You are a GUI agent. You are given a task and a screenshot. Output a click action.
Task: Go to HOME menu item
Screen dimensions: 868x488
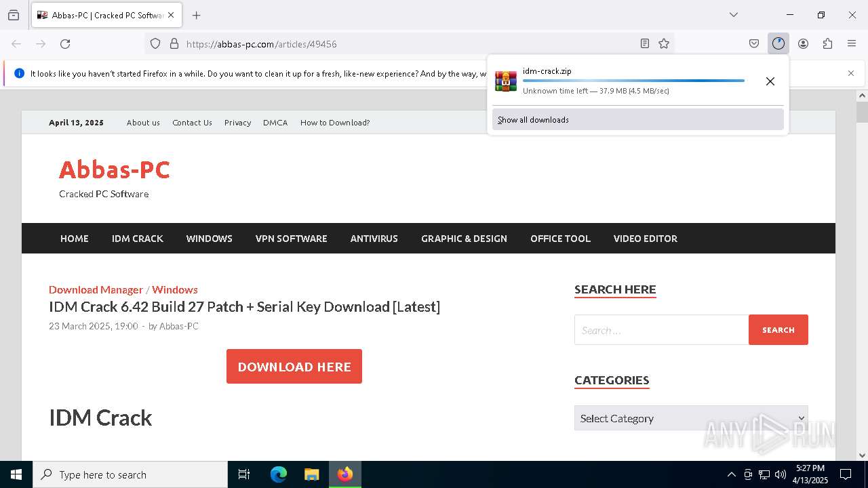coord(75,239)
